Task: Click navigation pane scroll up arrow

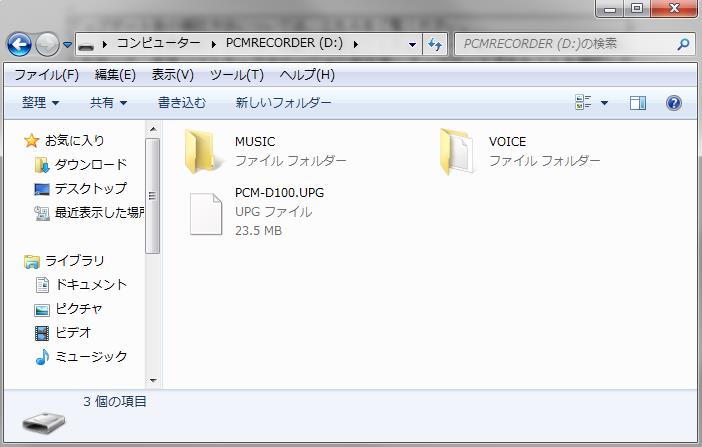Action: [153, 129]
